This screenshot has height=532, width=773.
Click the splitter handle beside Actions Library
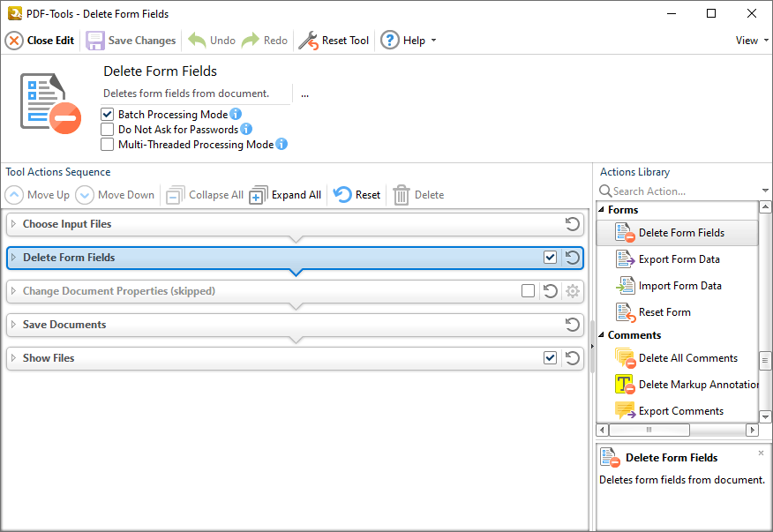pos(592,347)
